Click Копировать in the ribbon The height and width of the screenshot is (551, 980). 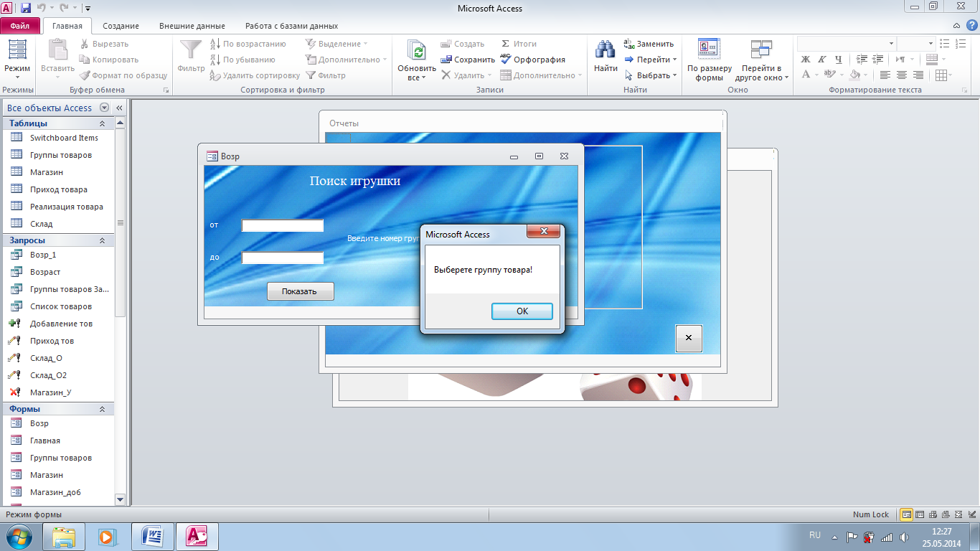pos(109,60)
